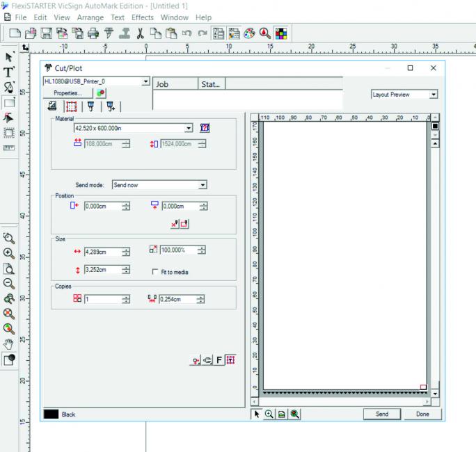Open the Arrange menu
The height and width of the screenshot is (452, 476).
coord(90,17)
